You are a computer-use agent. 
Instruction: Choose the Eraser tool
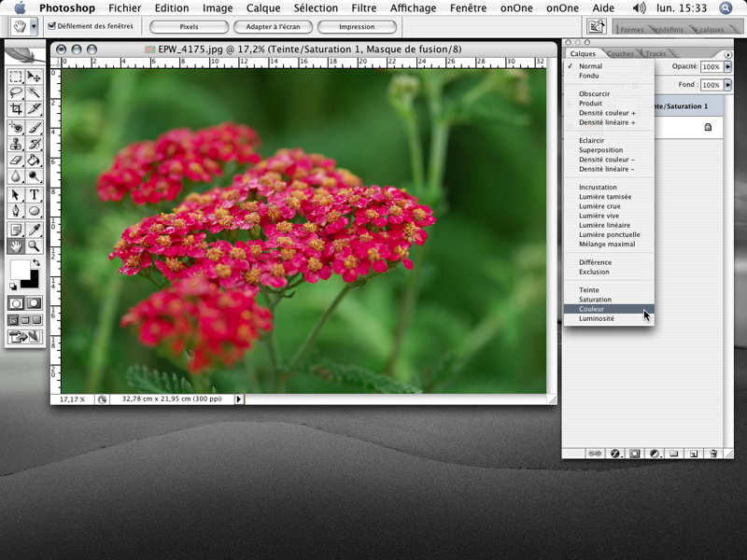coord(16,160)
